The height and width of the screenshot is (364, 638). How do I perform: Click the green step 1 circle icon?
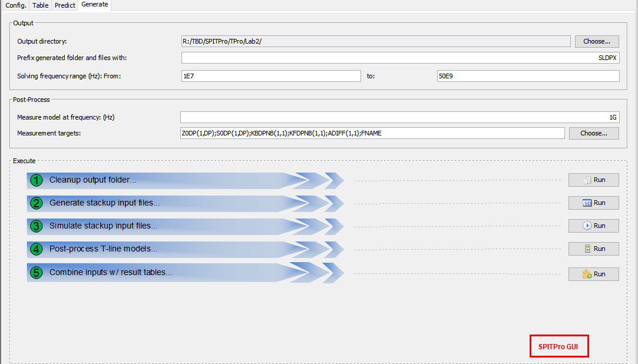click(x=37, y=180)
